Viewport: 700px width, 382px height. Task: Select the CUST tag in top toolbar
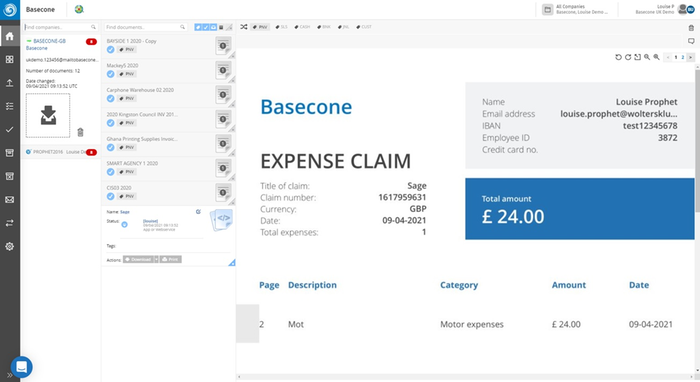364,27
